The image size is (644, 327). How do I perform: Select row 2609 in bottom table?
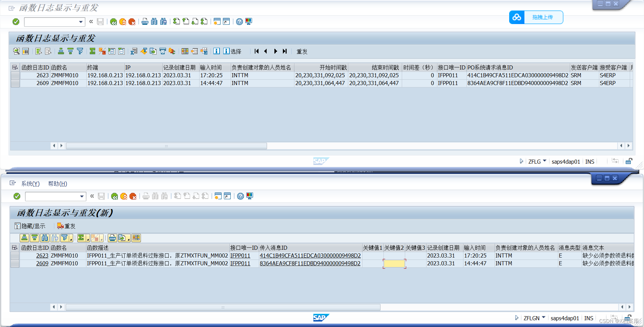15,264
